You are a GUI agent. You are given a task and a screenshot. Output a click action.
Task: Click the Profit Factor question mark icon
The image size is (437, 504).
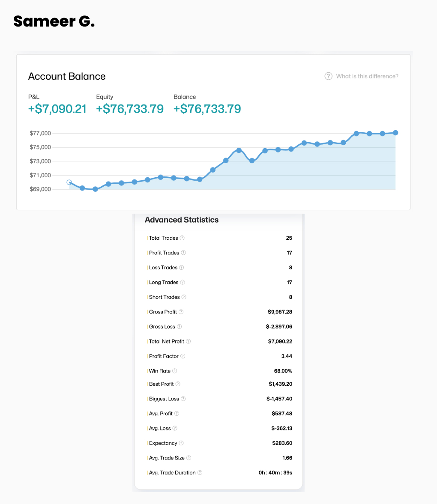coord(183,356)
